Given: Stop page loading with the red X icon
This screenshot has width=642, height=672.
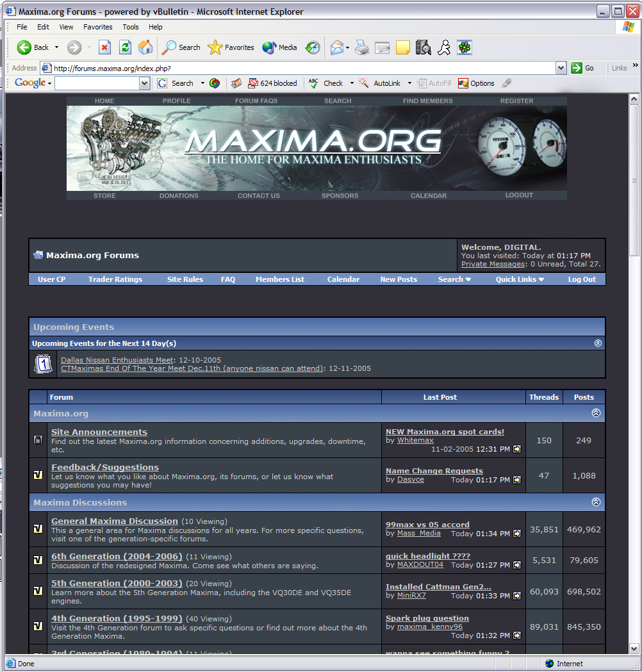Looking at the screenshot, I should [104, 47].
